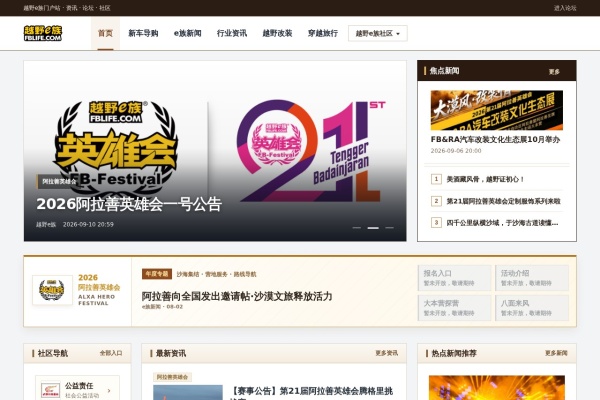Click 全部入口 in 社区导航 panel
The image size is (600, 400).
(x=111, y=353)
